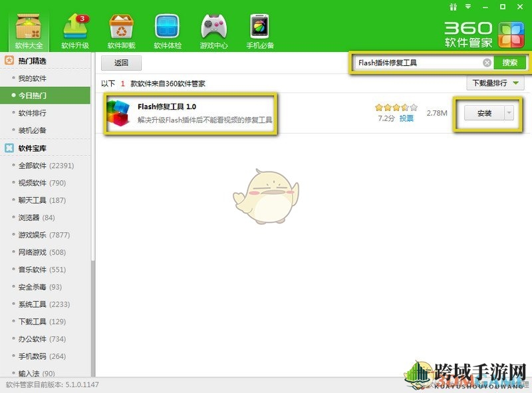532x393 pixels.
Task: Click the results count message text
Action: [153, 84]
